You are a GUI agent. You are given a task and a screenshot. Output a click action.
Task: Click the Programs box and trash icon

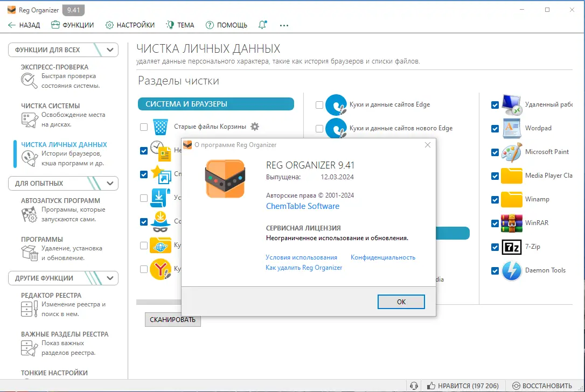click(x=30, y=253)
